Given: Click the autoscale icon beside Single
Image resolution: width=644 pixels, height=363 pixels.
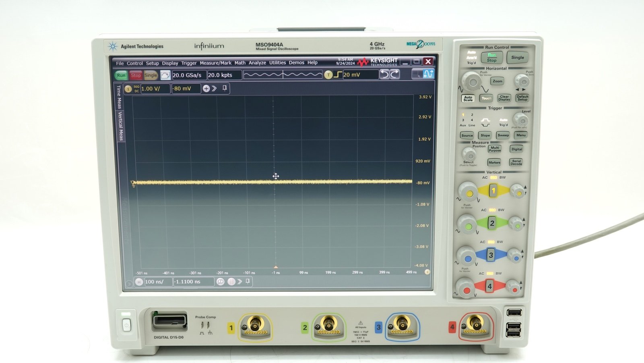Looking at the screenshot, I should [165, 75].
